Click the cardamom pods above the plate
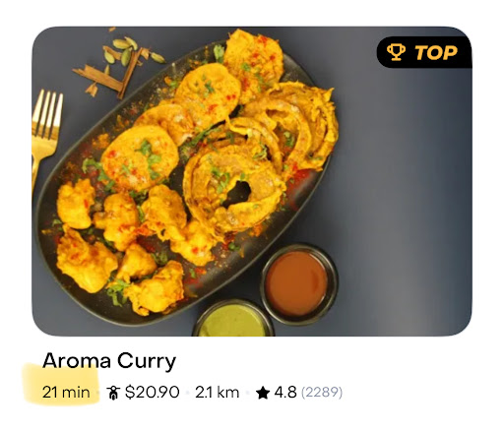Viewport: 504px width, 432px height. (x=131, y=51)
